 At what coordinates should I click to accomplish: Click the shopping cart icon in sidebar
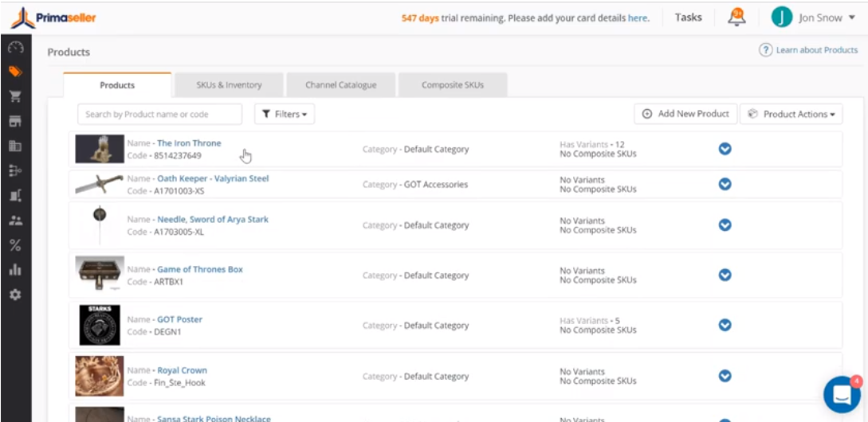pos(15,96)
